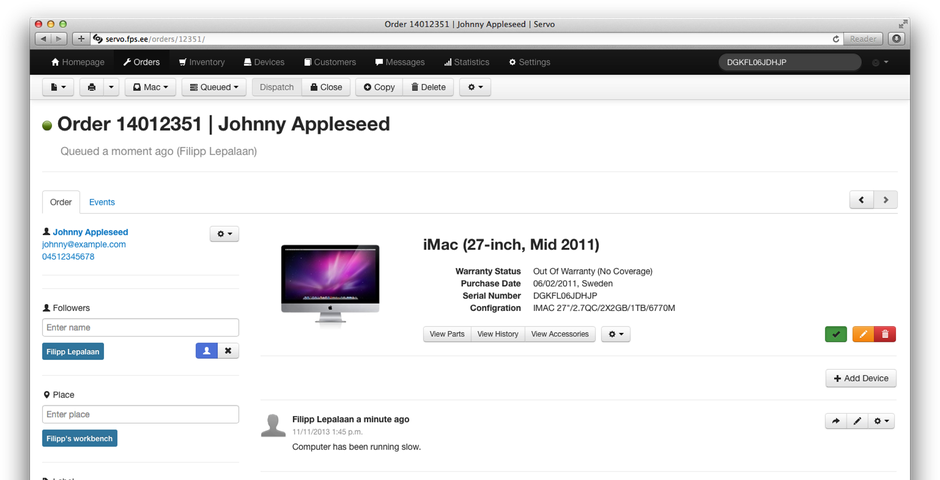The height and width of the screenshot is (480, 940).
Task: Open the Orders menu item
Action: pos(141,62)
